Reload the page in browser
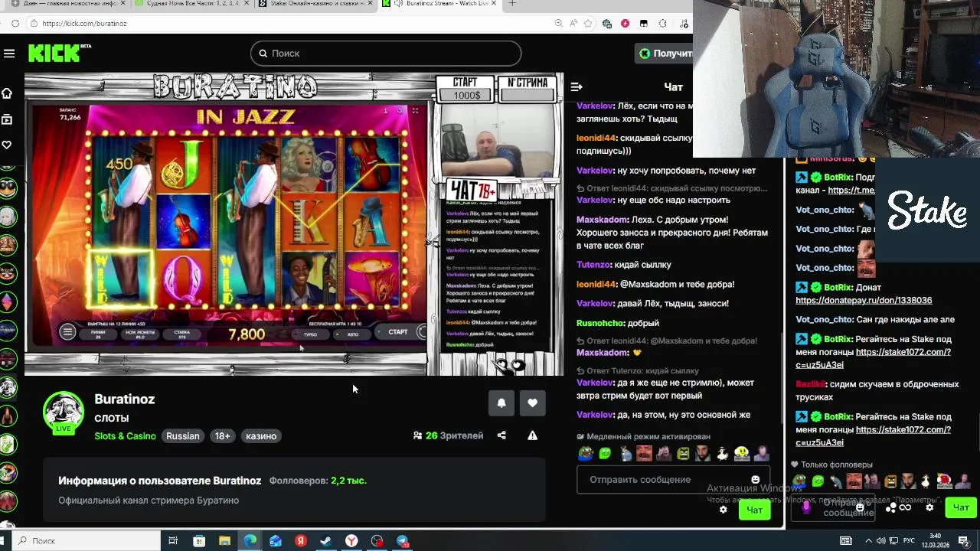The height and width of the screenshot is (551, 980). point(15,23)
